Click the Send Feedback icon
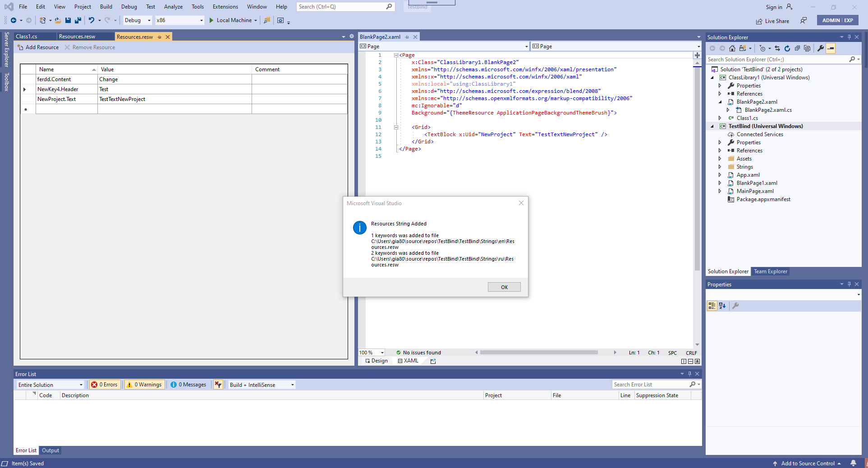The height and width of the screenshot is (468, 868). pyautogui.click(x=804, y=21)
